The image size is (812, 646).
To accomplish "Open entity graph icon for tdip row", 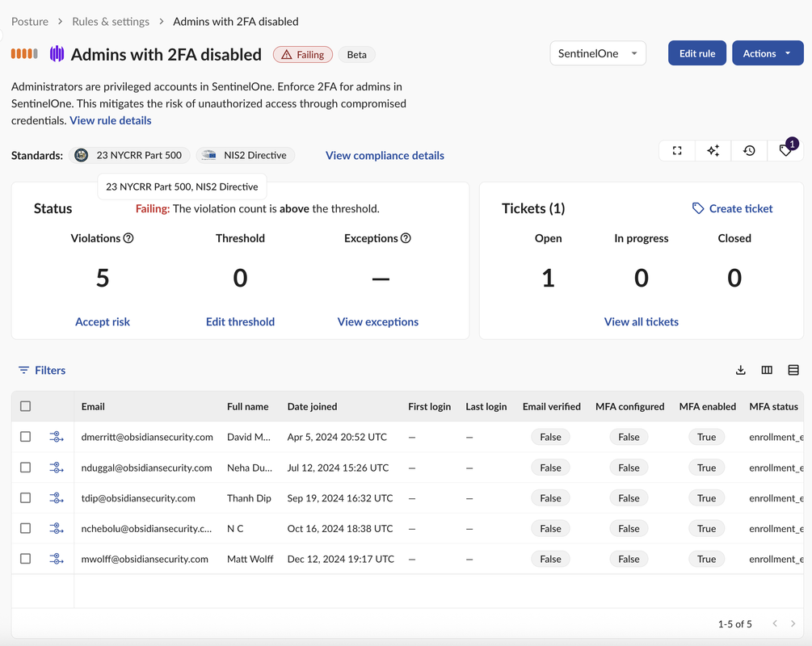I will point(56,498).
